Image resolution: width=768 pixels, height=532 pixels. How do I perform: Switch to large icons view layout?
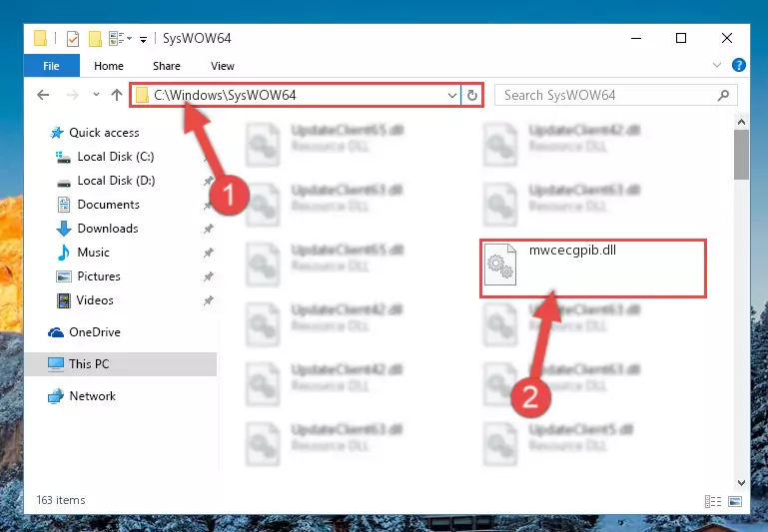coord(735,501)
